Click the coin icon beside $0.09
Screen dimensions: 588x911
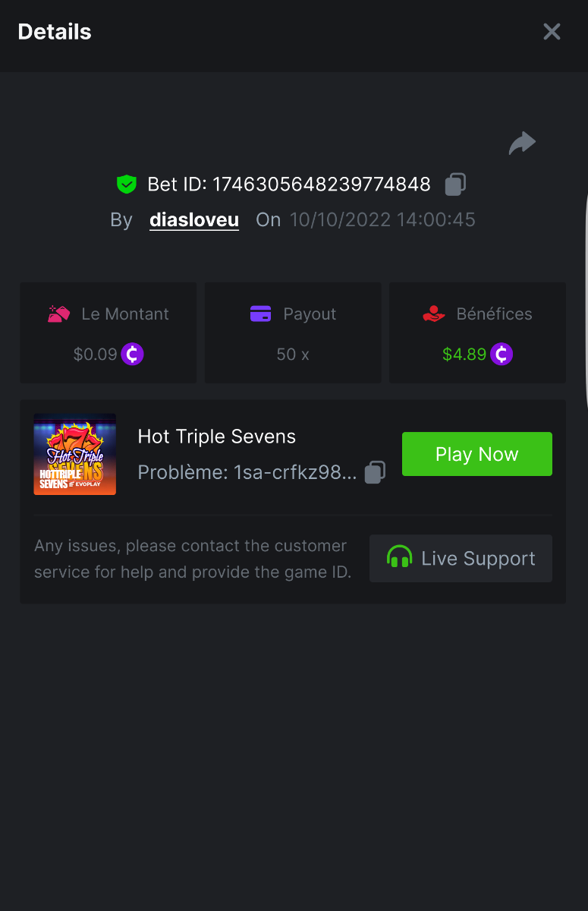pos(132,354)
